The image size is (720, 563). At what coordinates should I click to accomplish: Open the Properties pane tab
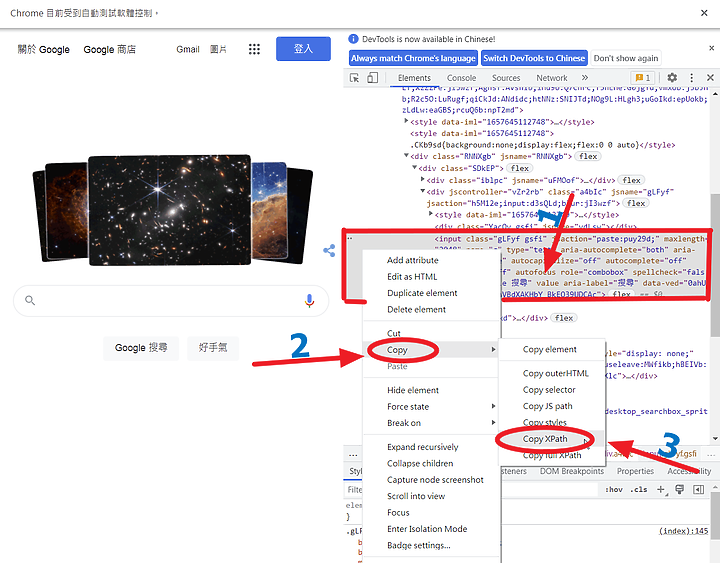coord(635,471)
